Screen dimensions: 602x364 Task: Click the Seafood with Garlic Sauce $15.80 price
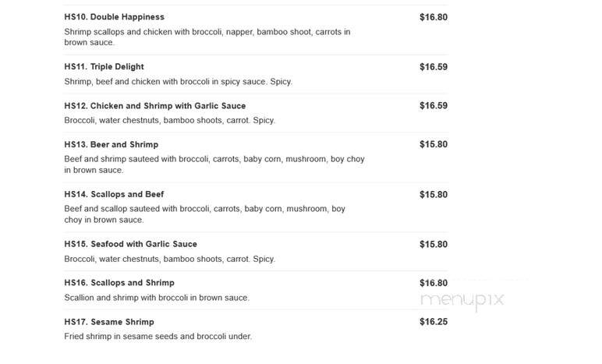coord(434,245)
